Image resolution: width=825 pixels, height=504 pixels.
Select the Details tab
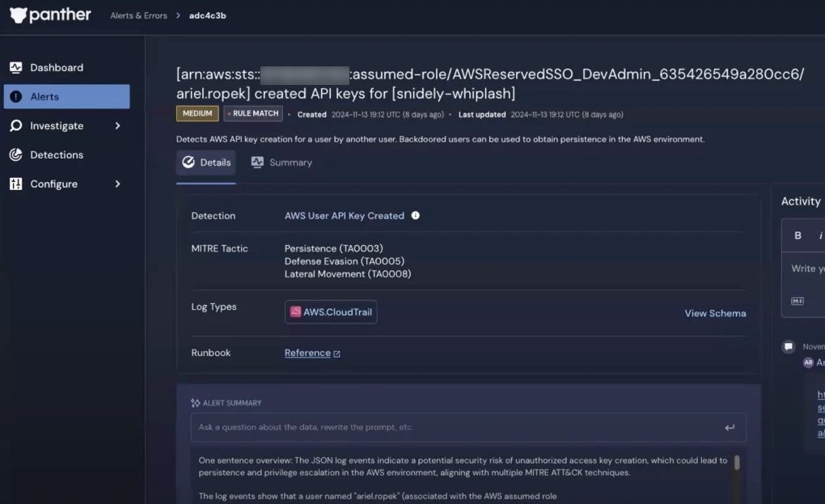[x=205, y=162]
